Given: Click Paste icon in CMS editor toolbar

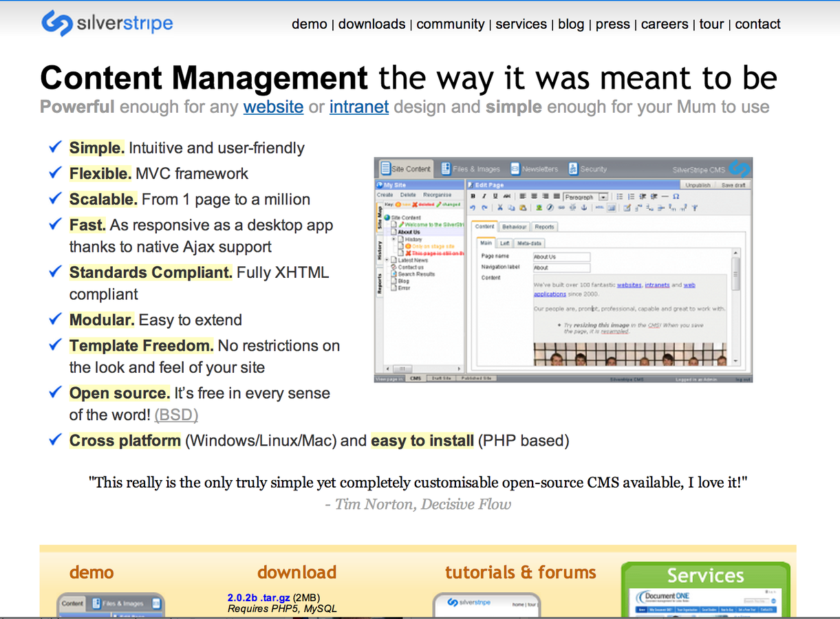Looking at the screenshot, I should click(523, 208).
